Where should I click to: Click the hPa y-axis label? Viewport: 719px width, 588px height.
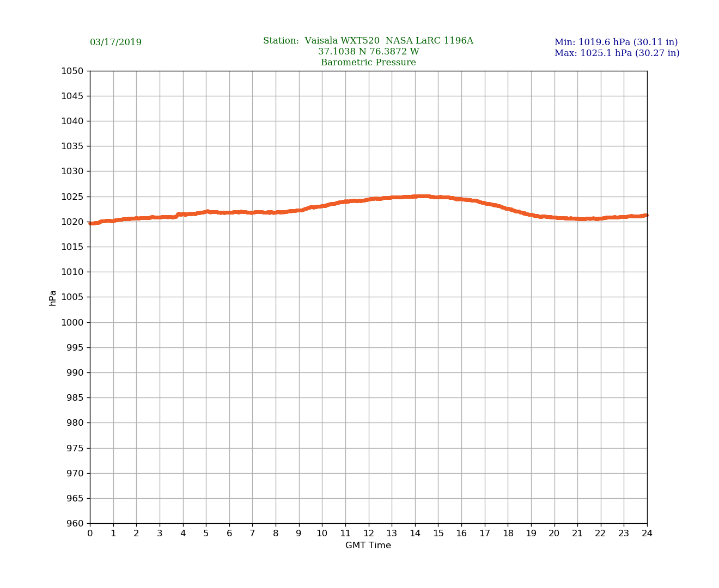point(53,298)
